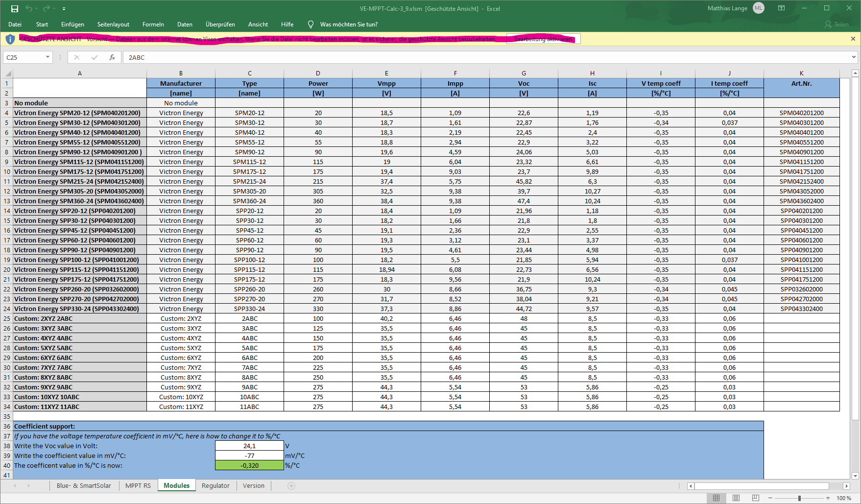Click the Undo arrow icon
This screenshot has height=504, width=861.
(x=29, y=8)
